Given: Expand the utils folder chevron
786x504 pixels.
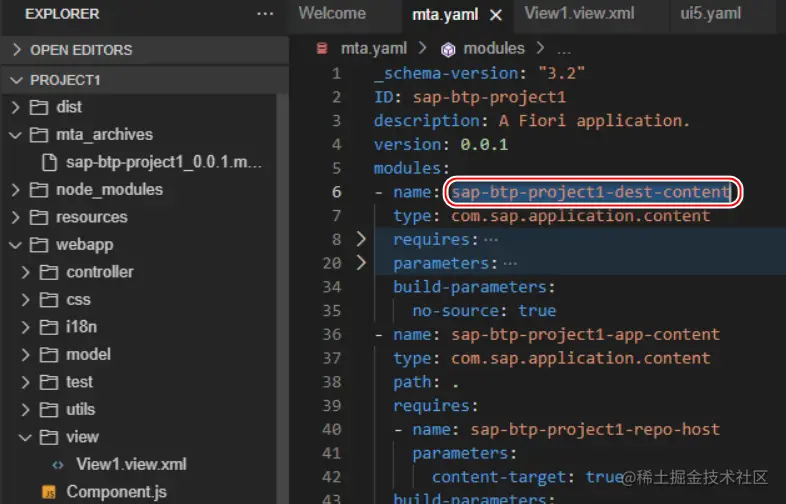Looking at the screenshot, I should pyautogui.click(x=26, y=410).
